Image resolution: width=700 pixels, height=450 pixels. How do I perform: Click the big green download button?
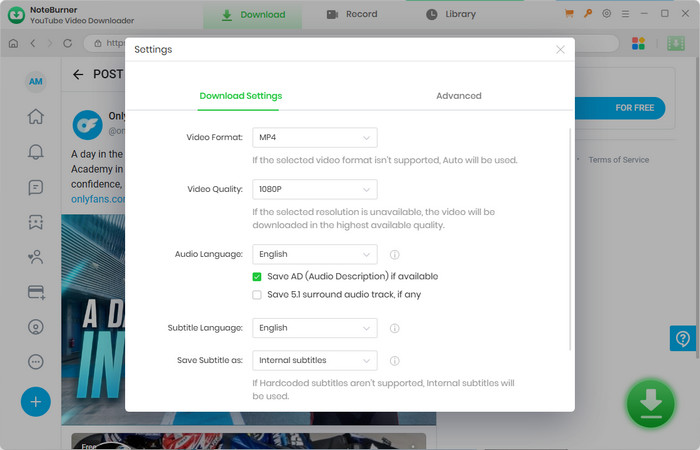pos(650,404)
